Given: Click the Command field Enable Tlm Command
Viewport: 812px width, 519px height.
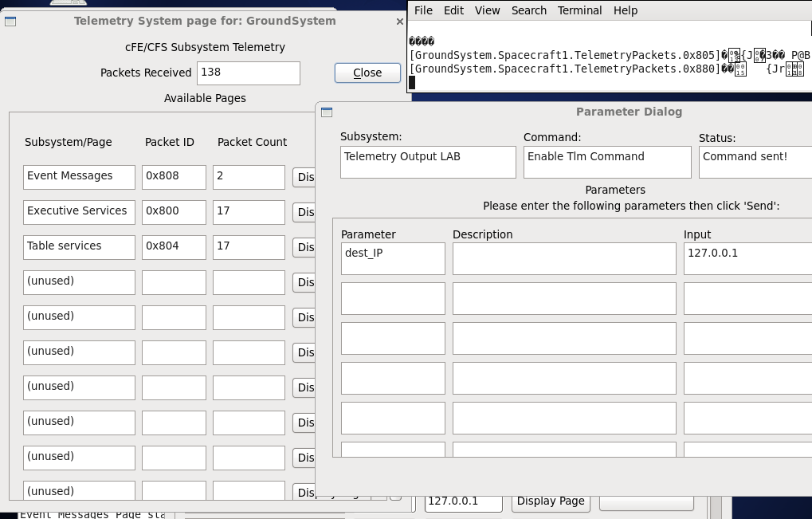Looking at the screenshot, I should pyautogui.click(x=607, y=162).
